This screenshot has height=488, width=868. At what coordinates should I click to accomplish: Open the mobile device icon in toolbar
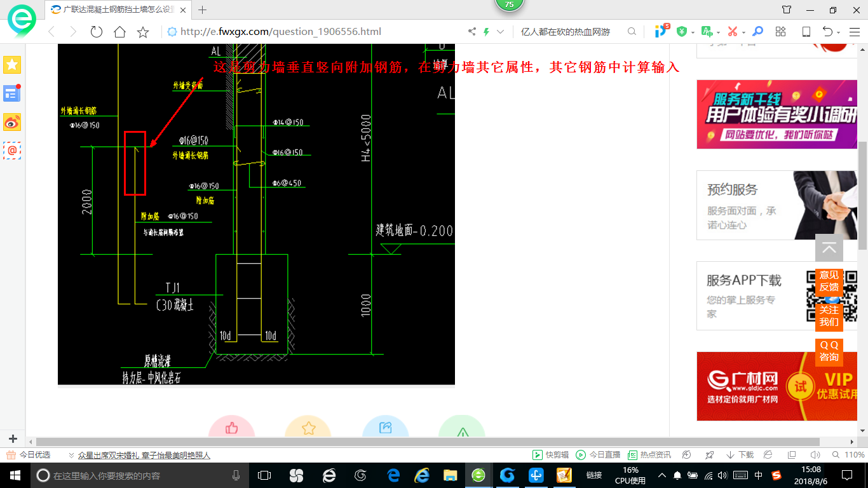[806, 32]
